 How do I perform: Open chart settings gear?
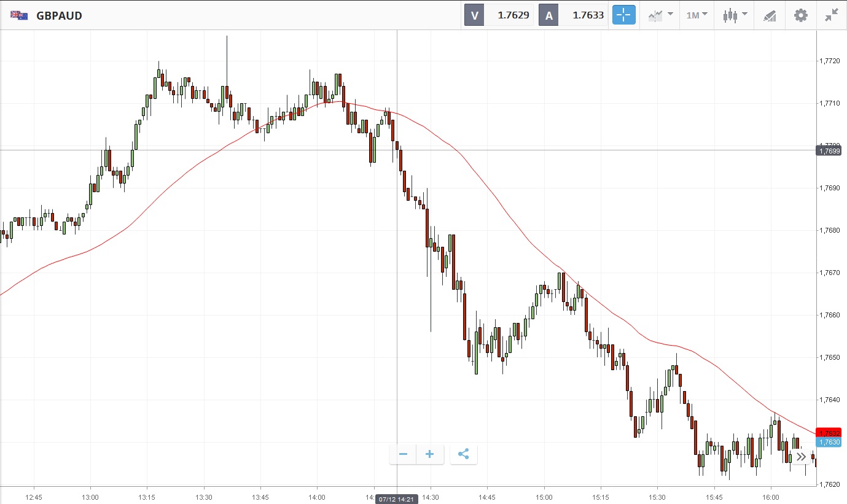tap(801, 15)
